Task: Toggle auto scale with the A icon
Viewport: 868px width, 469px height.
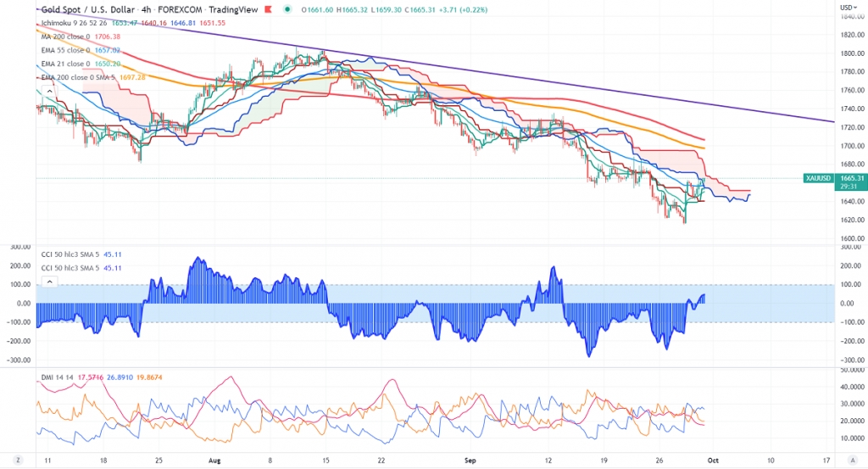Action: (x=853, y=461)
